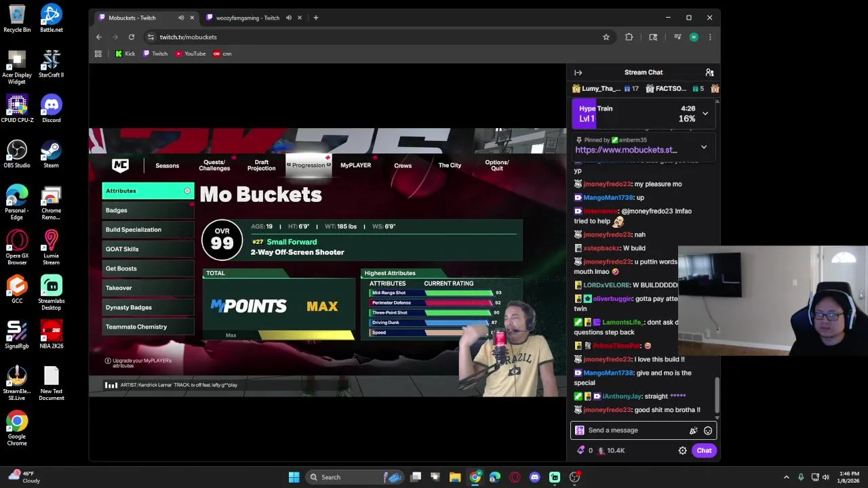Click the Send a message chat field
The image size is (868, 488).
coord(643,430)
